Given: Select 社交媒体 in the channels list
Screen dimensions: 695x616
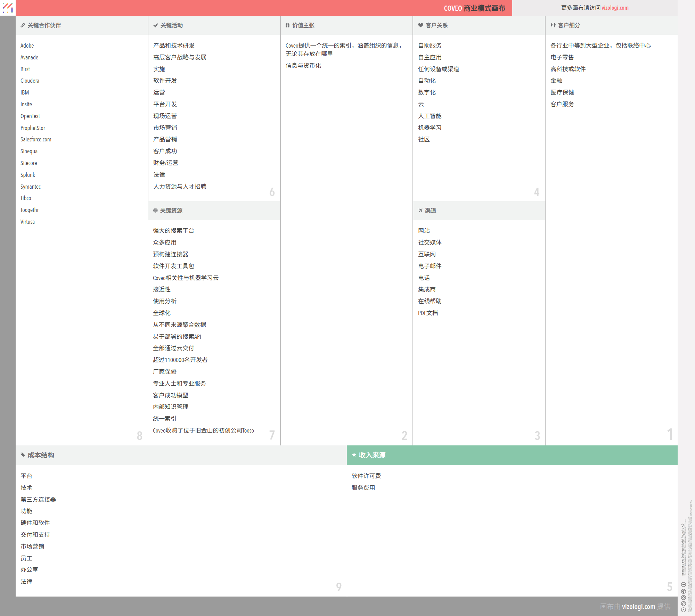Looking at the screenshot, I should pyautogui.click(x=430, y=242).
